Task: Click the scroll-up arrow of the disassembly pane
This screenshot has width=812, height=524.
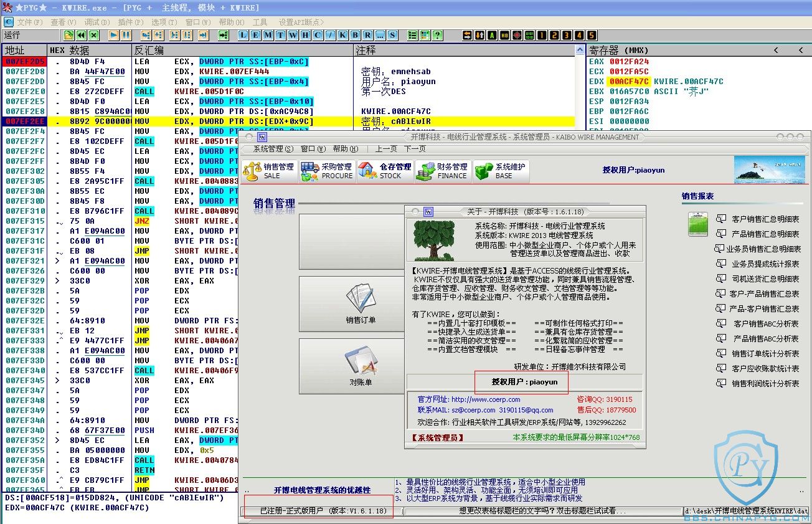Action: [580, 50]
